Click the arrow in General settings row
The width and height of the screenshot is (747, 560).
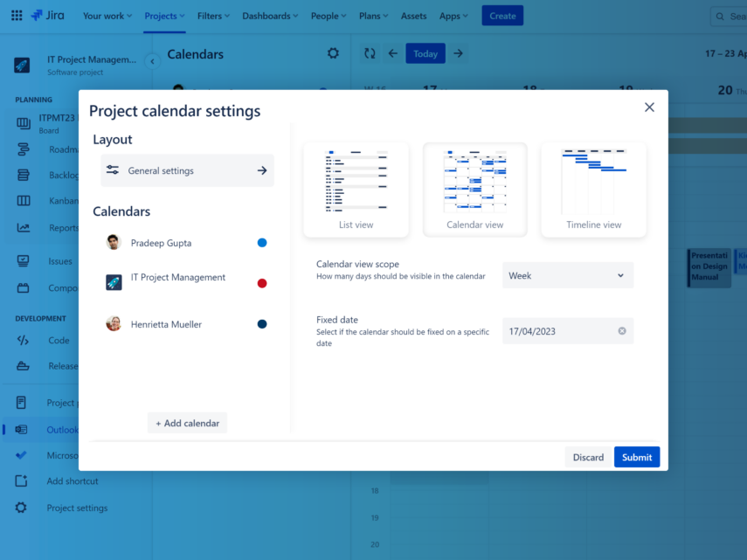pyautogui.click(x=262, y=170)
